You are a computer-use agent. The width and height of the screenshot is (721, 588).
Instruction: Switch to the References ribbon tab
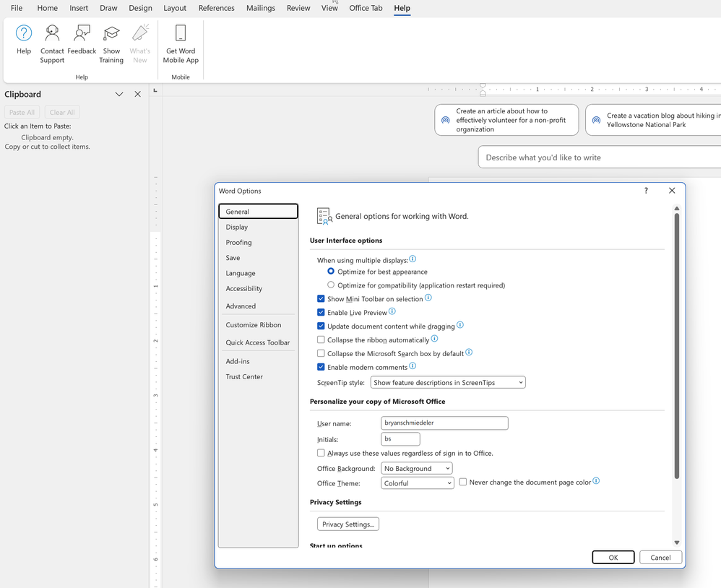coord(216,8)
